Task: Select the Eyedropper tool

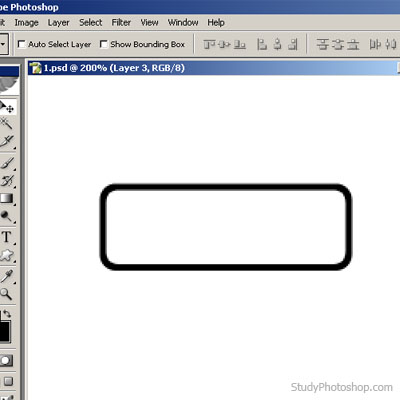Action: coord(7,276)
